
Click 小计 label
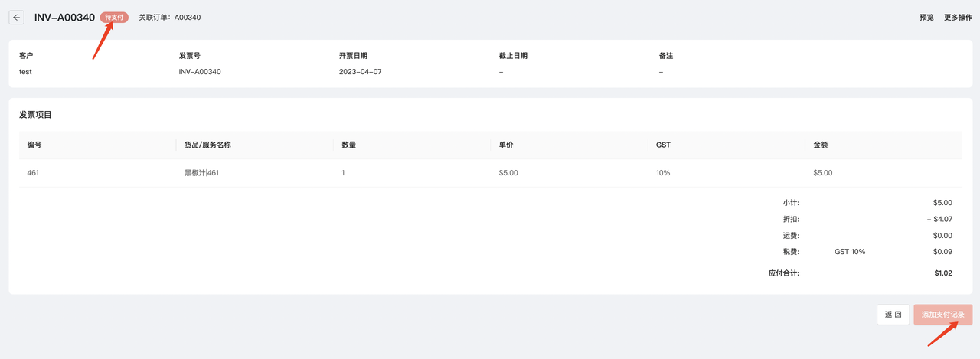[x=791, y=203]
